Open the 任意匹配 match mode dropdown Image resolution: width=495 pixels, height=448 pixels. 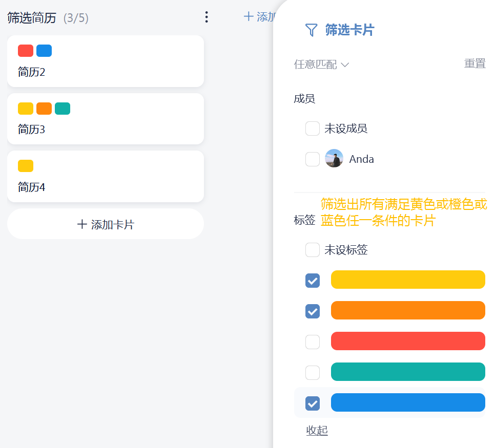point(321,65)
